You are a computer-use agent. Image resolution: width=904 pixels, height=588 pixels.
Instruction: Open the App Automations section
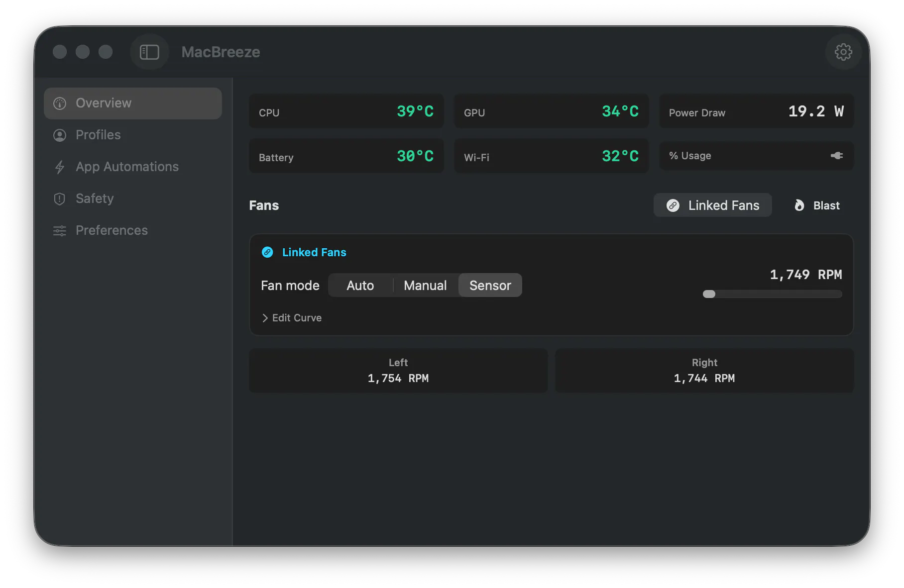(133, 167)
